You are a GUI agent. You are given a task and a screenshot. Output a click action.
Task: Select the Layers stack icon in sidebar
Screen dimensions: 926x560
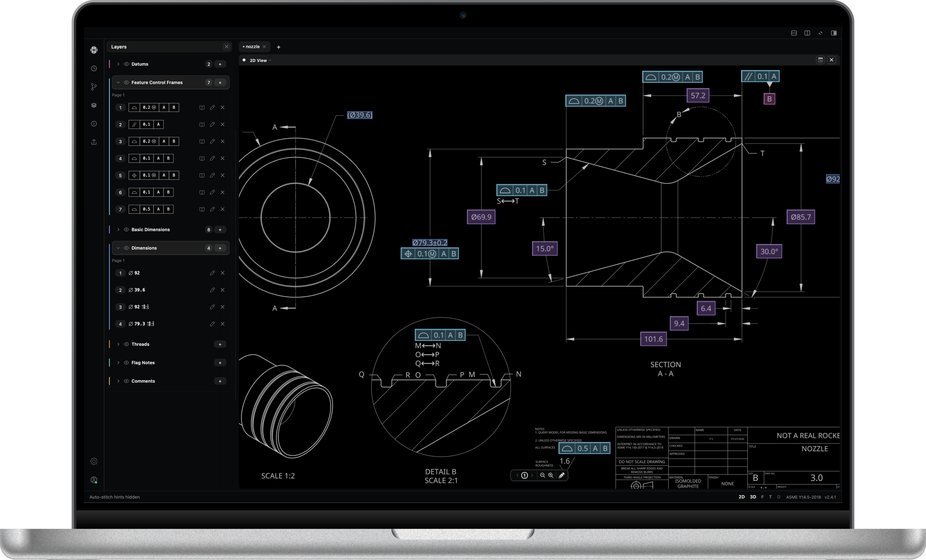tap(94, 105)
